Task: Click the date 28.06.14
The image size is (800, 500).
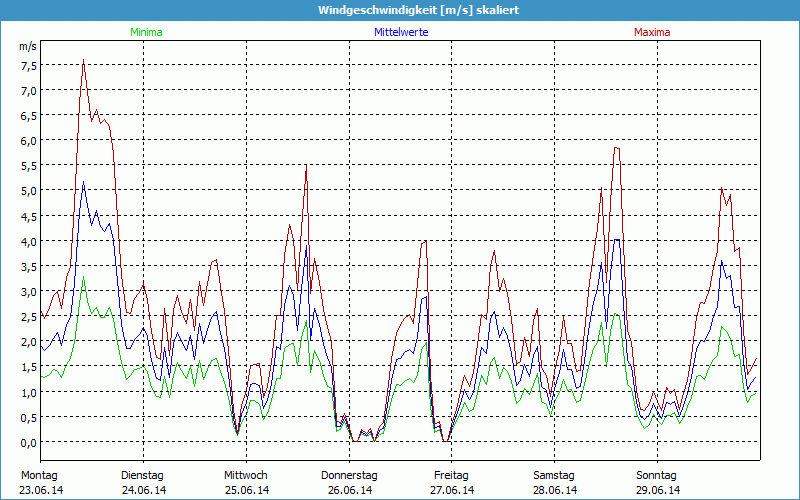Action: [x=555, y=490]
